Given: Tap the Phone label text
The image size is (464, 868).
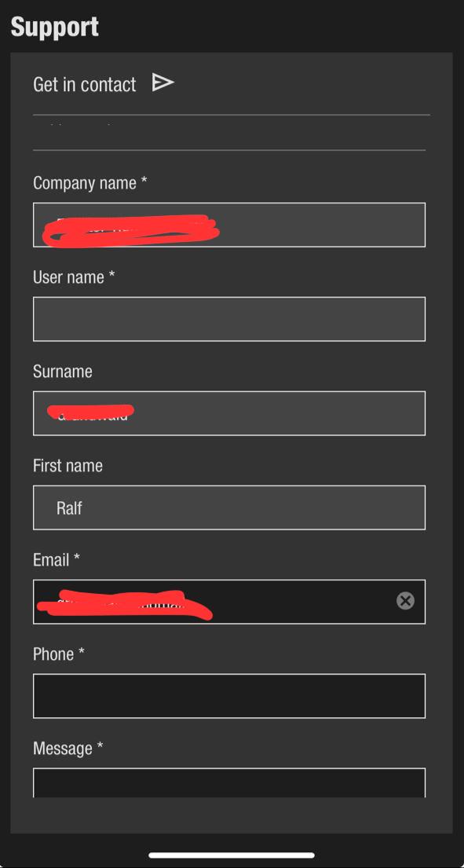Looking at the screenshot, I should tap(59, 654).
